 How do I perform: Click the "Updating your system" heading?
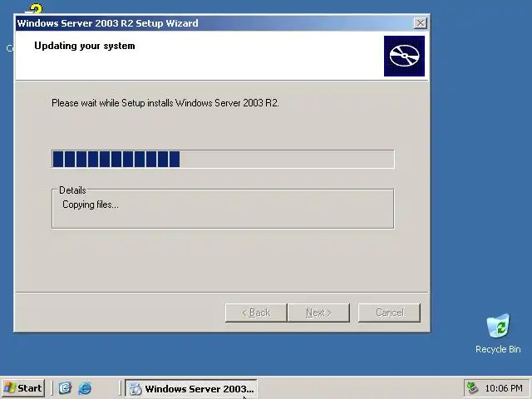(85, 46)
